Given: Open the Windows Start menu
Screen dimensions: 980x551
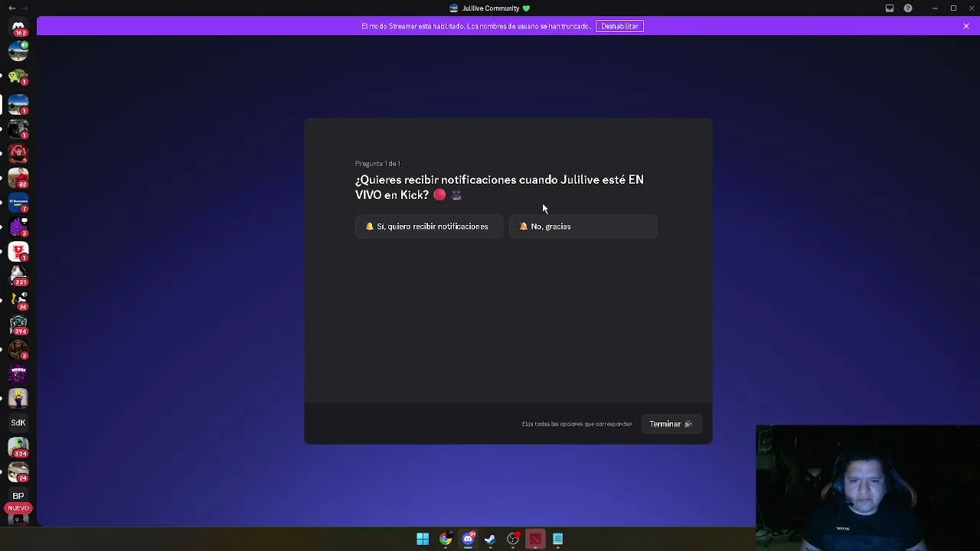Looking at the screenshot, I should point(423,540).
